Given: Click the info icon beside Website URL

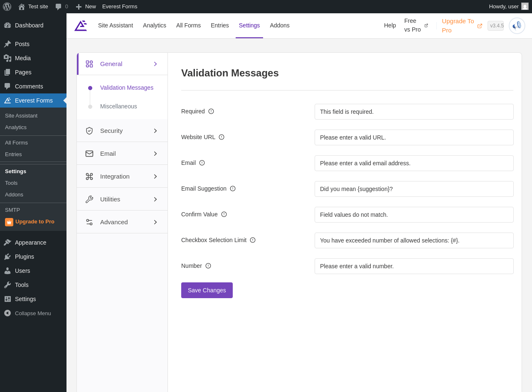Looking at the screenshot, I should [222, 137].
